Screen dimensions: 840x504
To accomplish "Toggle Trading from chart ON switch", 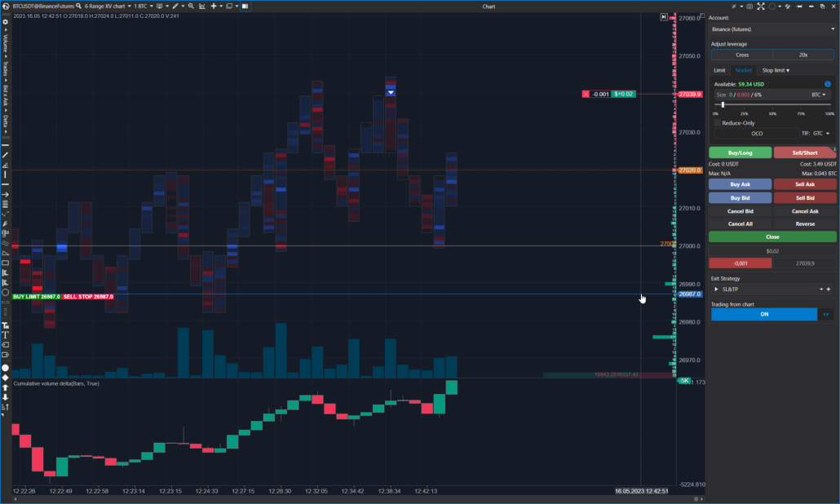I will [x=763, y=314].
